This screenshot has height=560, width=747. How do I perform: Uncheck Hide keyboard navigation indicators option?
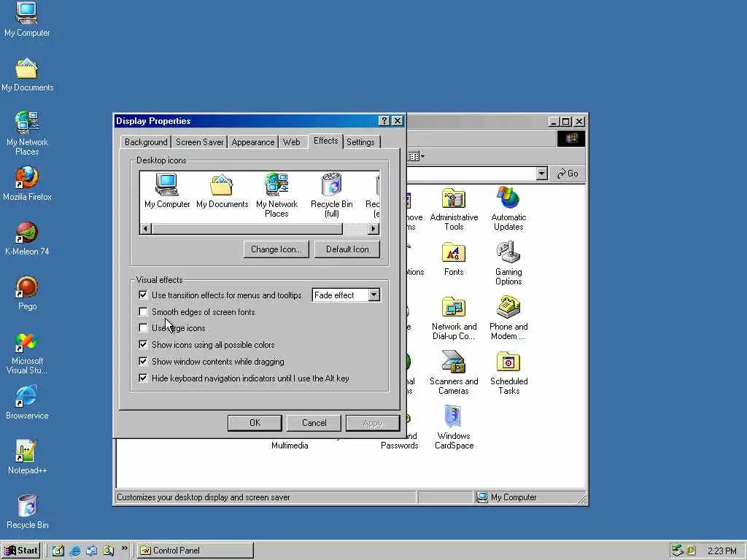click(x=143, y=378)
